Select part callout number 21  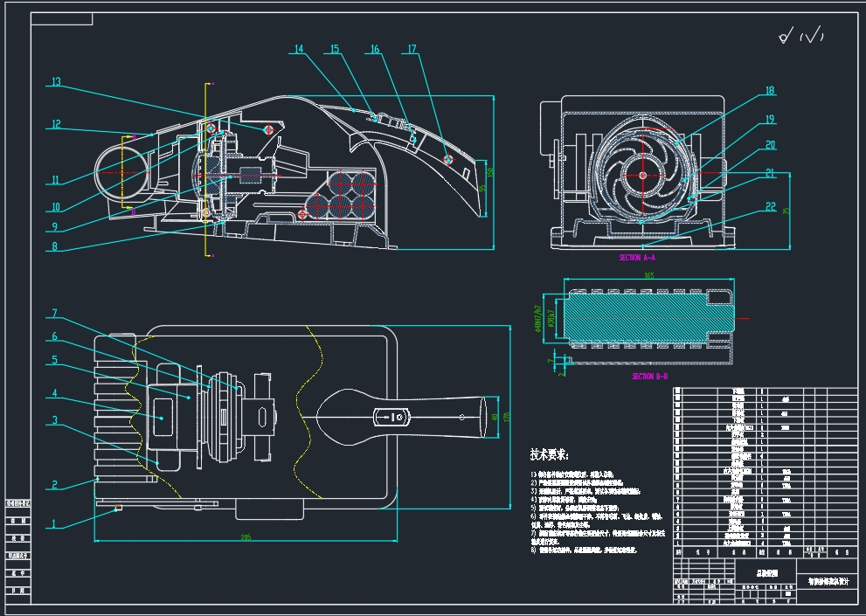771,174
